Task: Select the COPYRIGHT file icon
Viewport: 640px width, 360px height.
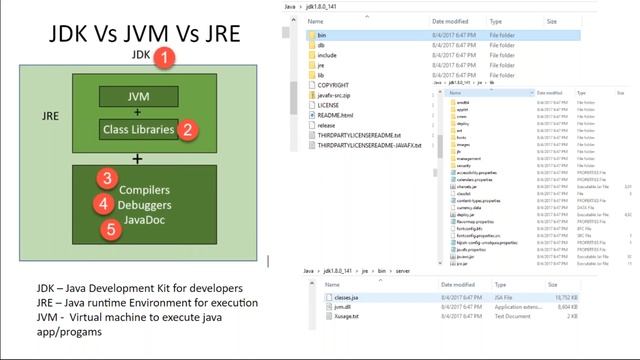Action: [312, 85]
